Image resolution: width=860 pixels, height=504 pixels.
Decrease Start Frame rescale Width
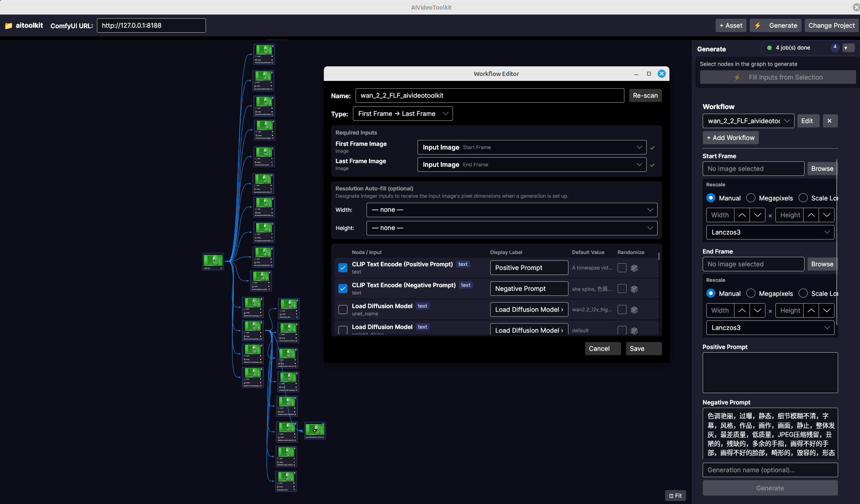757,215
